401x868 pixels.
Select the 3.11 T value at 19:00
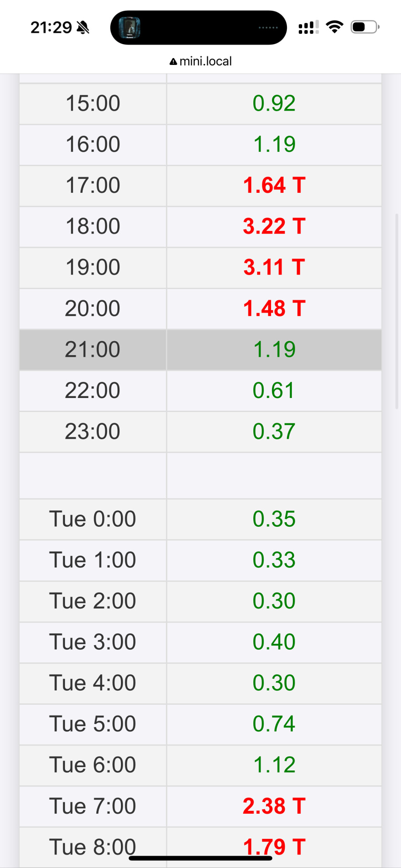(x=274, y=267)
